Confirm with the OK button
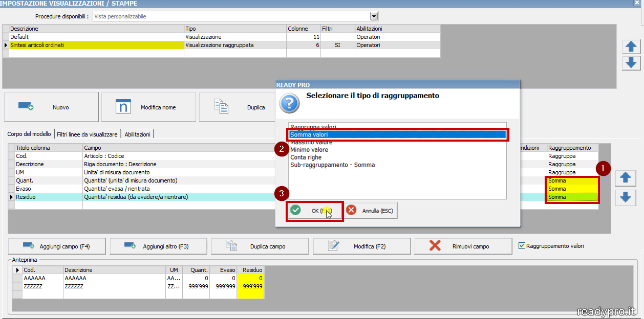The image size is (644, 319). 314,211
